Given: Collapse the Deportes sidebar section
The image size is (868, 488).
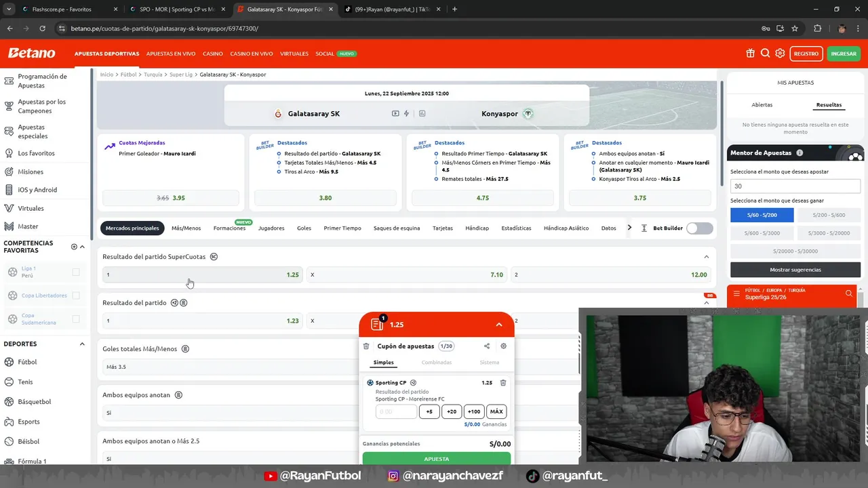Looking at the screenshot, I should (x=83, y=344).
